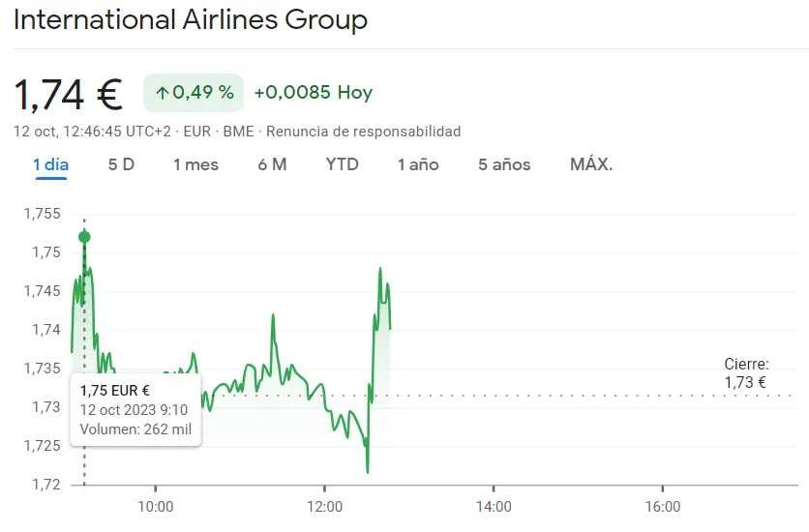The image size is (809, 532).
Task: Select the YTD range tab
Action: [x=342, y=164]
